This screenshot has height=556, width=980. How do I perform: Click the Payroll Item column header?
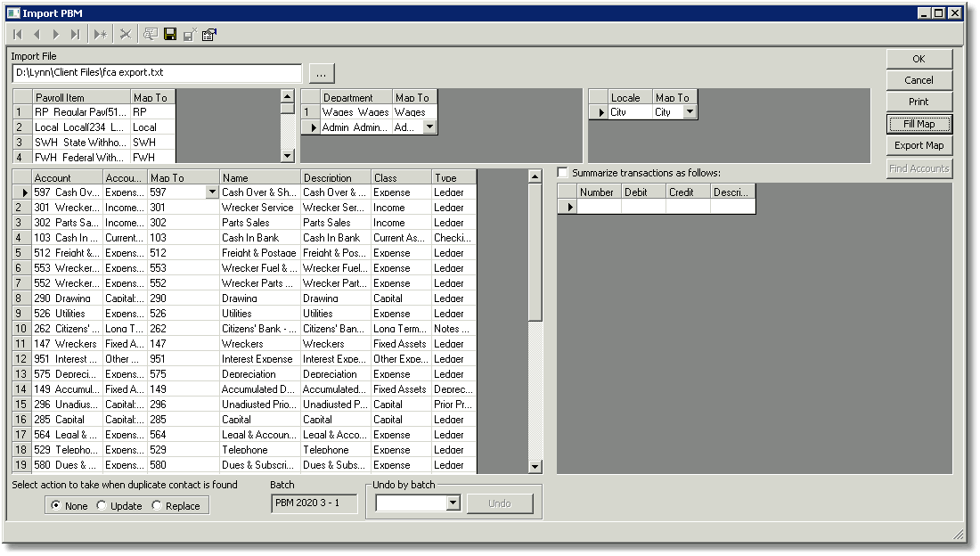coord(82,97)
